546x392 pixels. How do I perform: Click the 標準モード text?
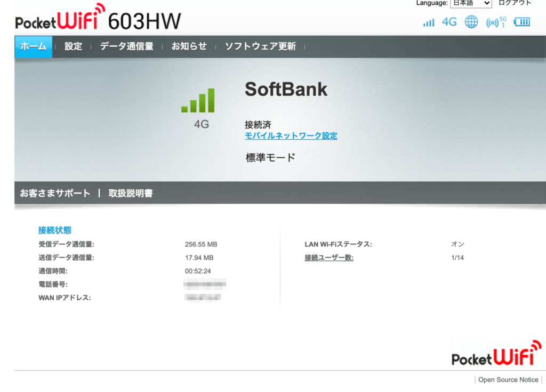click(270, 157)
